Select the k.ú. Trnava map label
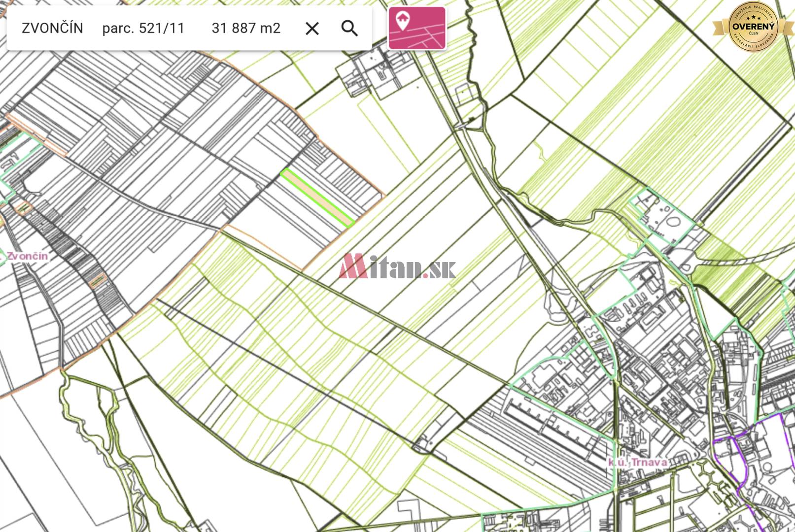This screenshot has width=795, height=532. [x=637, y=462]
